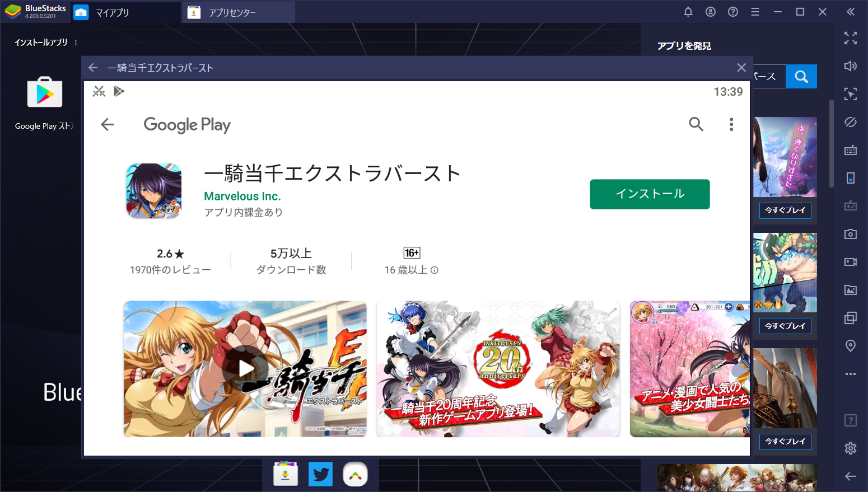
Task: Click the アプリ内課金あり label
Action: coord(244,213)
